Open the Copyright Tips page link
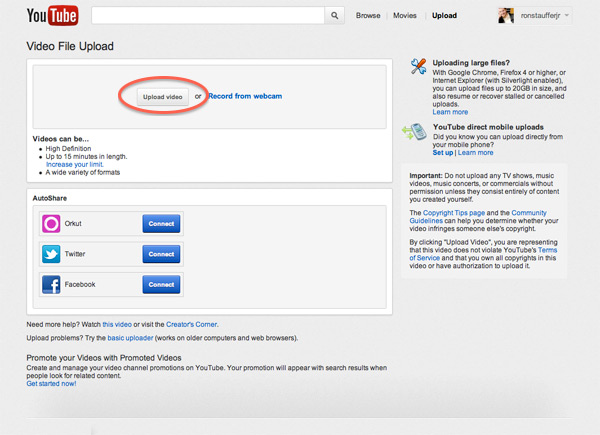The width and height of the screenshot is (600, 435). click(x=454, y=213)
